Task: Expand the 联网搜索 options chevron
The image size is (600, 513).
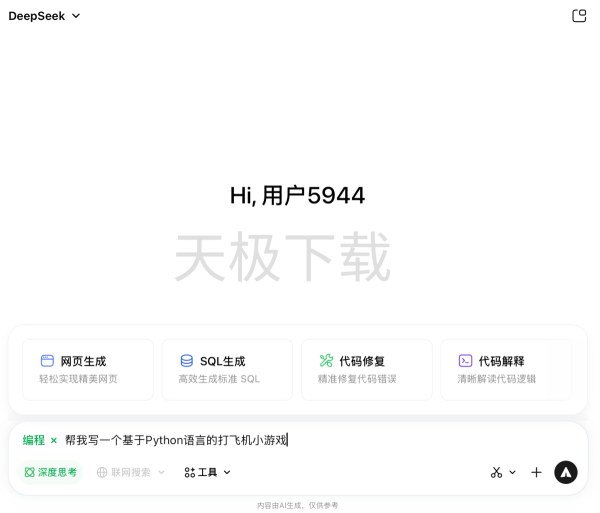Action: tap(161, 472)
